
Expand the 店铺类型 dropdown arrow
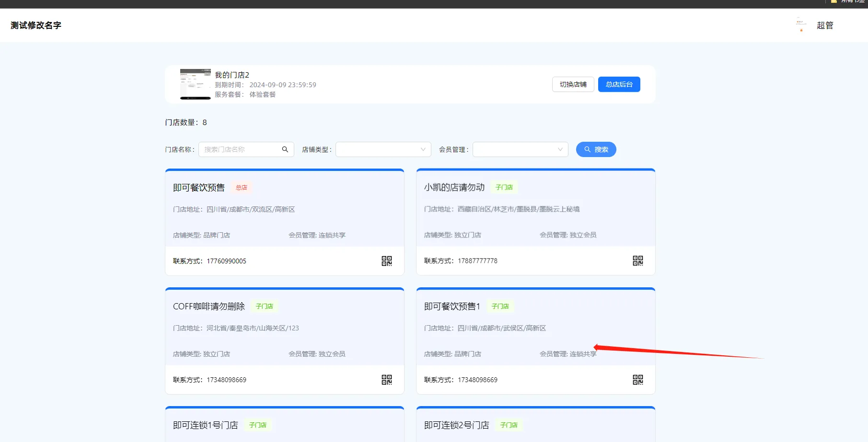423,149
